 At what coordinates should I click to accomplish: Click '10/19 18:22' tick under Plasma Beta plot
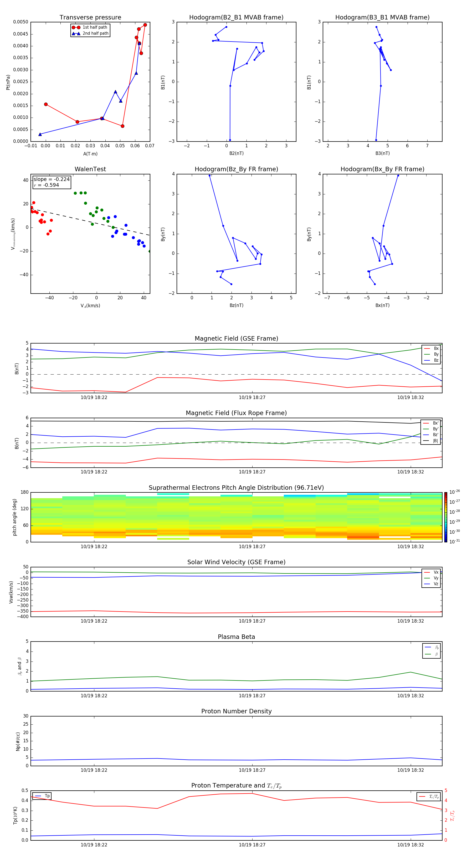click(94, 696)
